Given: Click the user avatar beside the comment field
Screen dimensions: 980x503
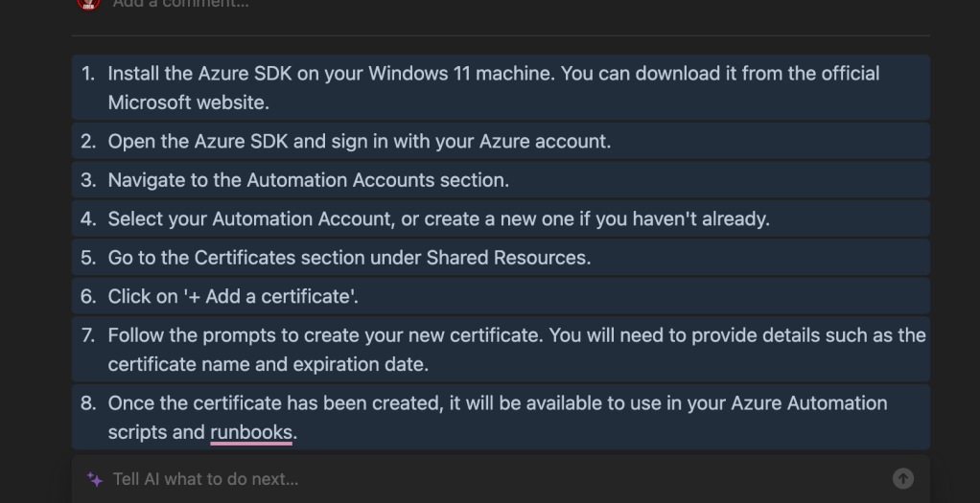Looking at the screenshot, I should 88,3.
